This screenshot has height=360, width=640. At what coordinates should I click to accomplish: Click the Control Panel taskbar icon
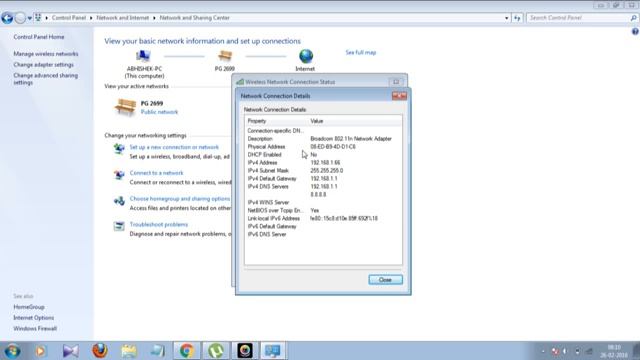click(x=273, y=351)
